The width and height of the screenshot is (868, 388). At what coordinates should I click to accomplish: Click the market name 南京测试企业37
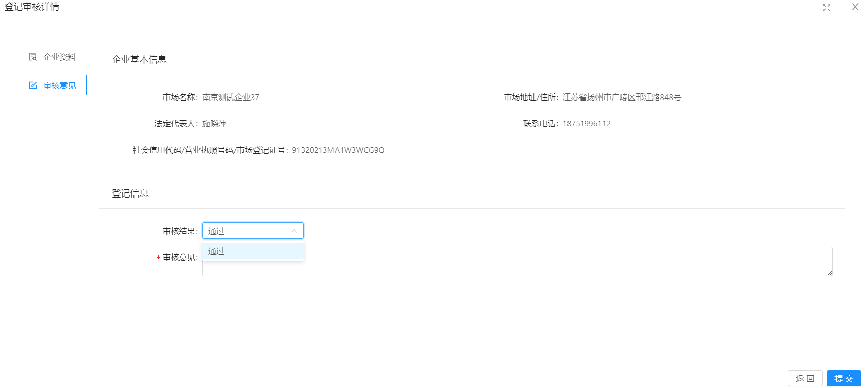tap(230, 98)
